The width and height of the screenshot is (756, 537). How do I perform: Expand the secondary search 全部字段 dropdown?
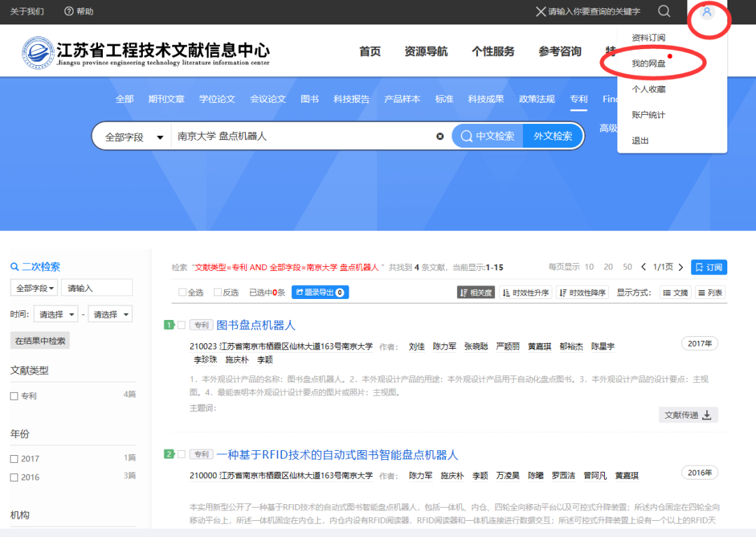tap(34, 287)
